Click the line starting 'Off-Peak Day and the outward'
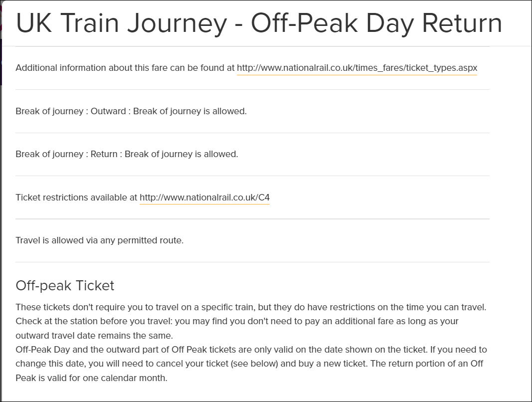 (x=251, y=350)
